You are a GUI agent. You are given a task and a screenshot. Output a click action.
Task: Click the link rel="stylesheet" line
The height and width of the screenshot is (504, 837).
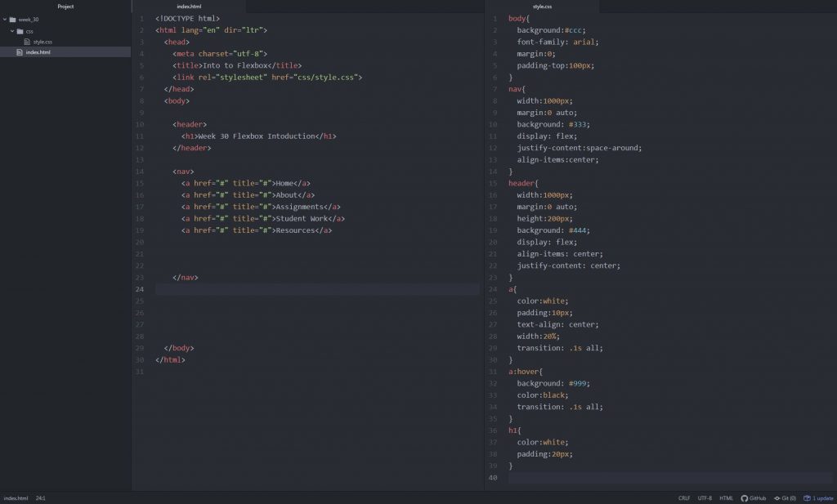267,78
